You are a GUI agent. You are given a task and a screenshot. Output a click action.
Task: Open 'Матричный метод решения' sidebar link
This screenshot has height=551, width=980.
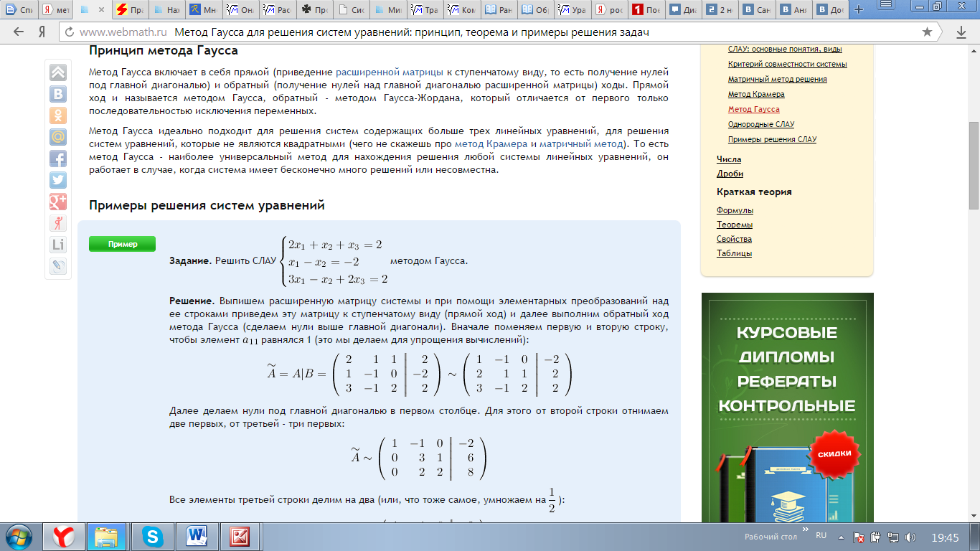tap(777, 79)
